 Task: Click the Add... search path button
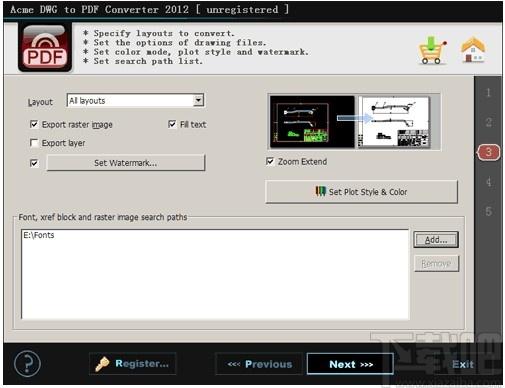pyautogui.click(x=436, y=240)
